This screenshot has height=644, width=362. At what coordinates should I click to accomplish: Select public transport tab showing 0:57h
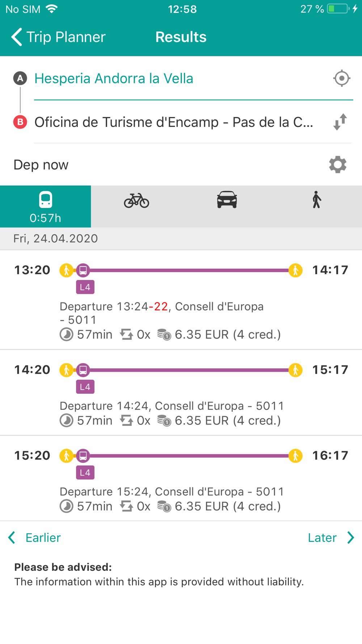click(46, 206)
